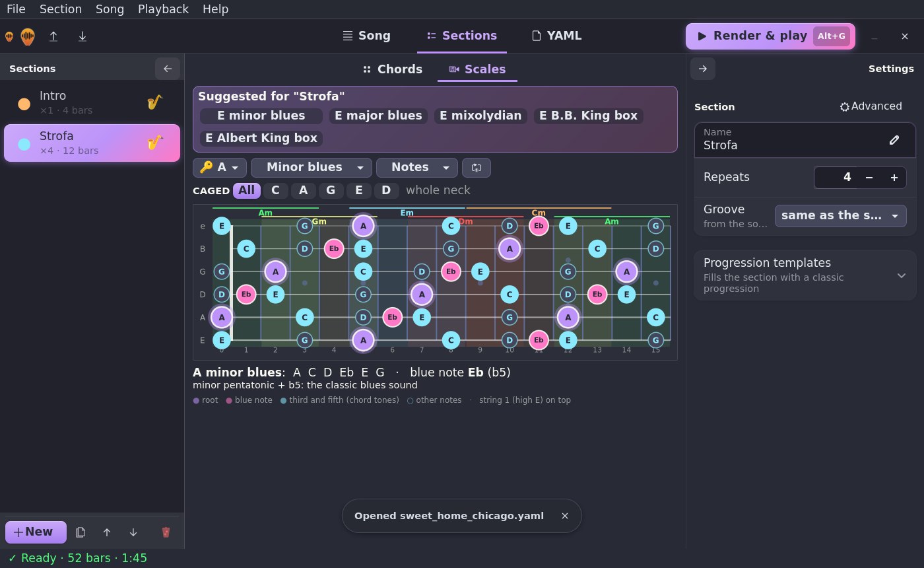Click the 'Render & play' button
The width and height of the screenshot is (924, 568).
point(770,36)
